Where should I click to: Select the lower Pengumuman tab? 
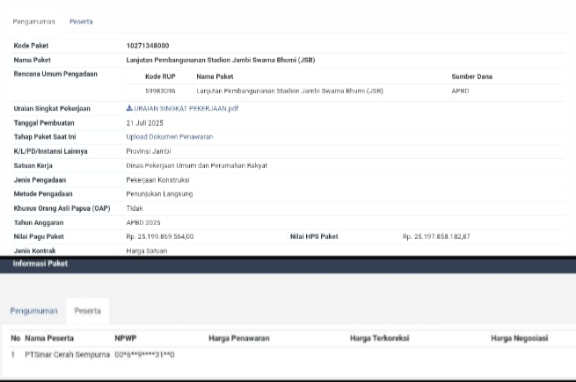click(34, 311)
